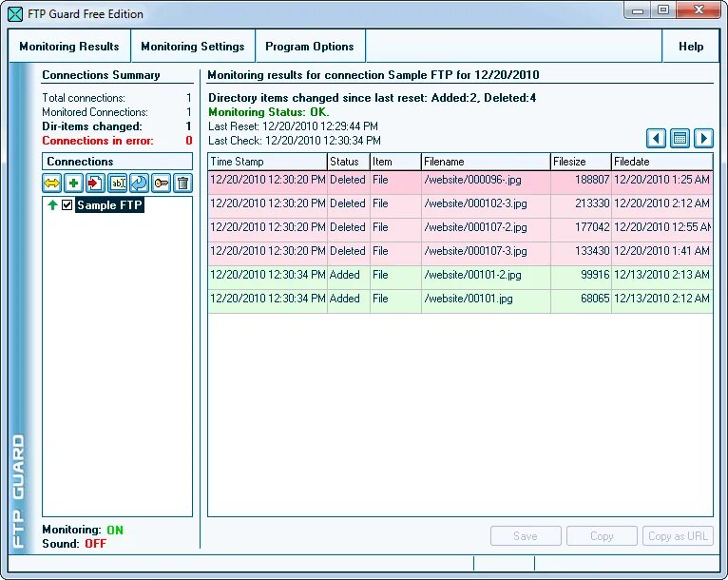Sort by Filesize column header
The width and height of the screenshot is (728, 580).
coord(581,162)
